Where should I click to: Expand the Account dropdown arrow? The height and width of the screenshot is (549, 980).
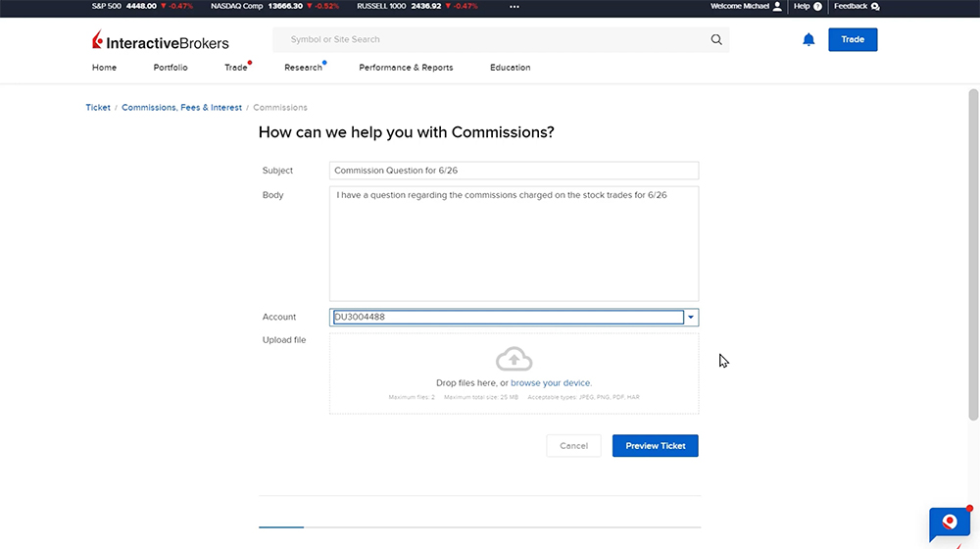tap(691, 318)
